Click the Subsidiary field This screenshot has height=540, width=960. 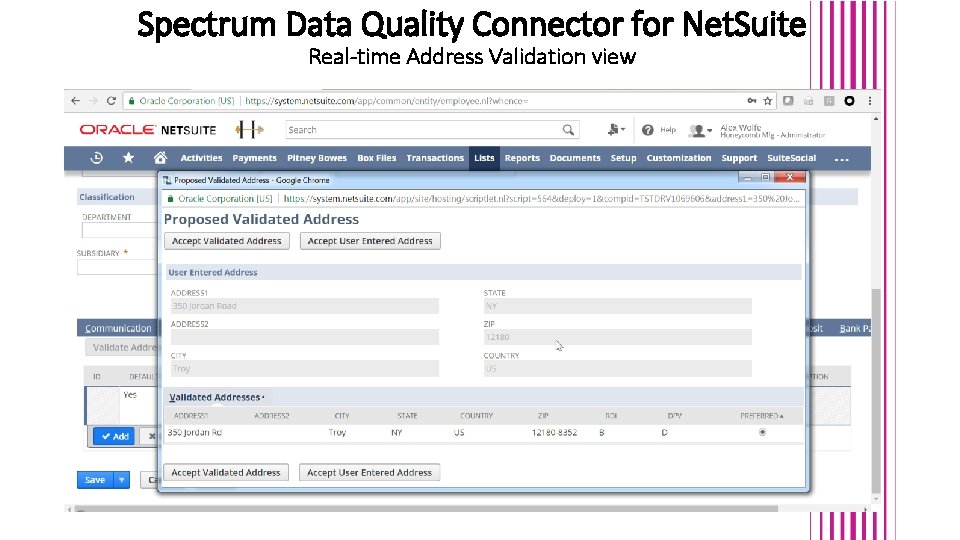[116, 268]
